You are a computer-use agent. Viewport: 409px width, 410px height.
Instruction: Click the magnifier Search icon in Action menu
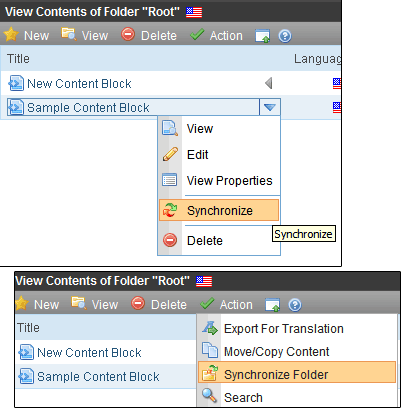click(209, 396)
